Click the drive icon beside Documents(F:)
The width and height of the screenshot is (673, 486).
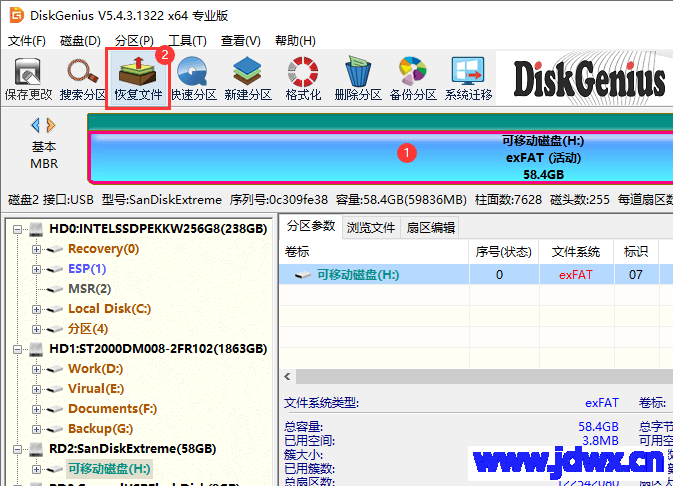55,410
